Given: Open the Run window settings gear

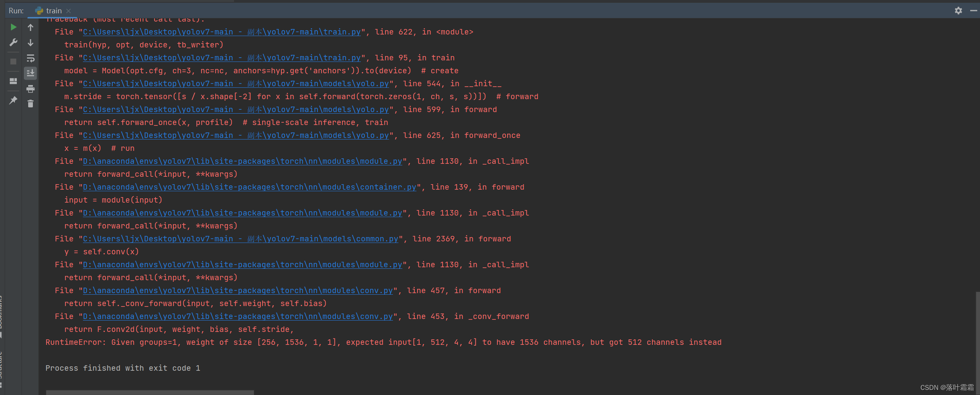Looking at the screenshot, I should coord(958,11).
